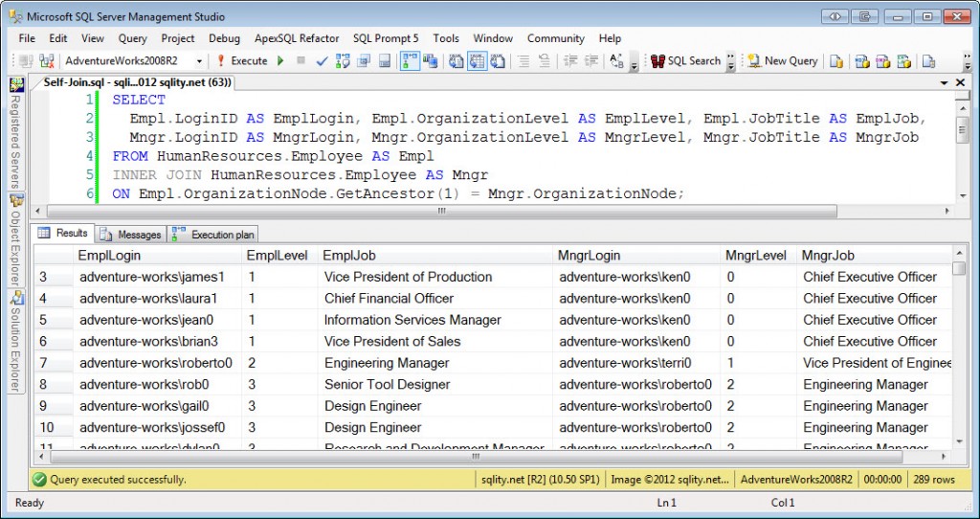The height and width of the screenshot is (519, 980).
Task: Open the Community menu
Action: click(556, 38)
